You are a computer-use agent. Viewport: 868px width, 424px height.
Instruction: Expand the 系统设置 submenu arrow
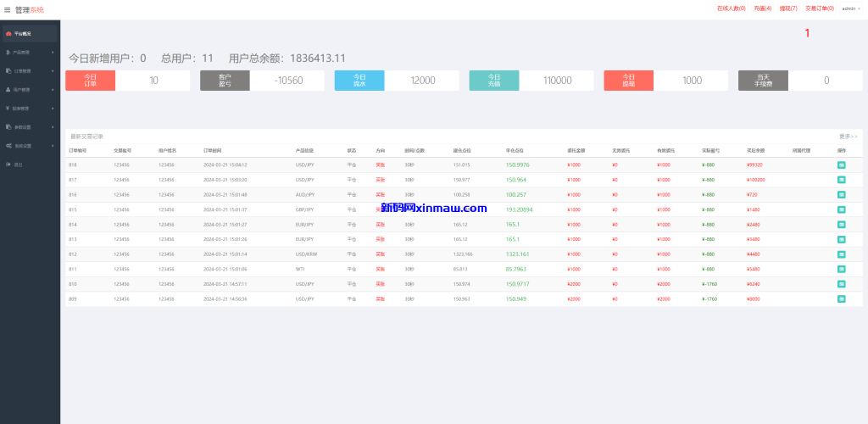coord(53,146)
